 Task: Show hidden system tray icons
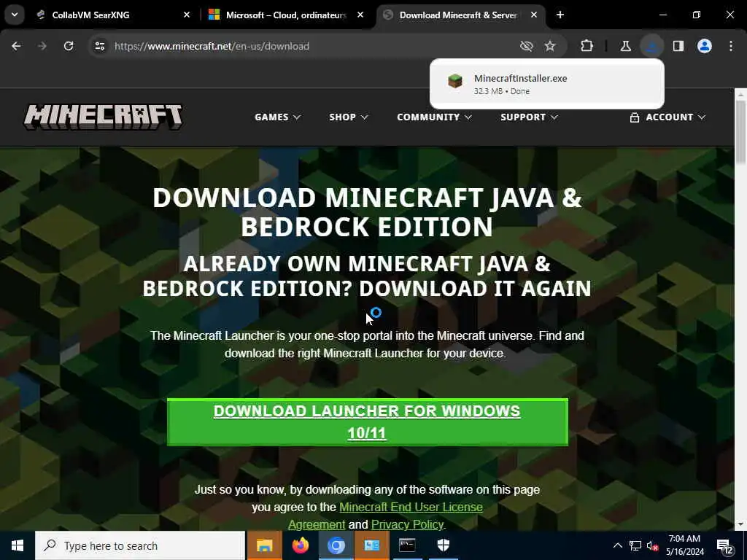point(617,545)
